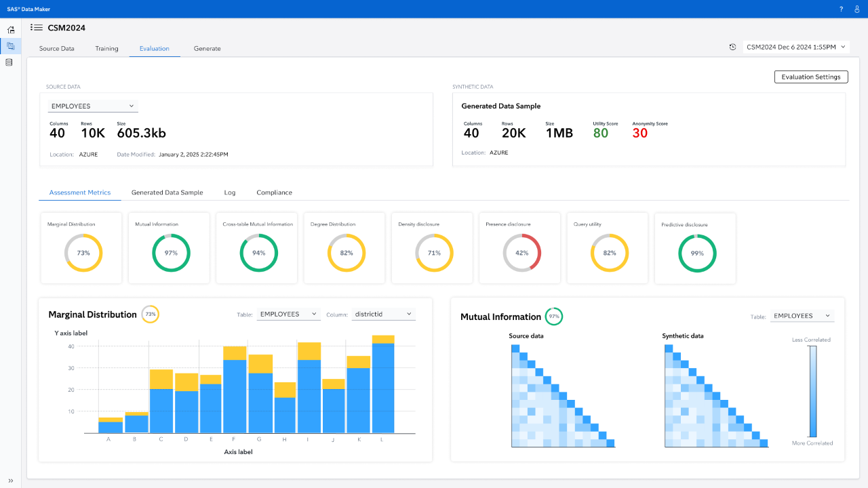Click the correlation color scale bar
This screenshot has height=488, width=868.
tap(812, 392)
